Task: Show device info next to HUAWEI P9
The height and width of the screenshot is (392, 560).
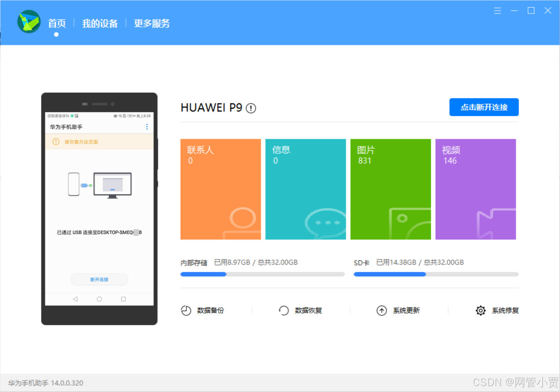Action: tap(251, 108)
